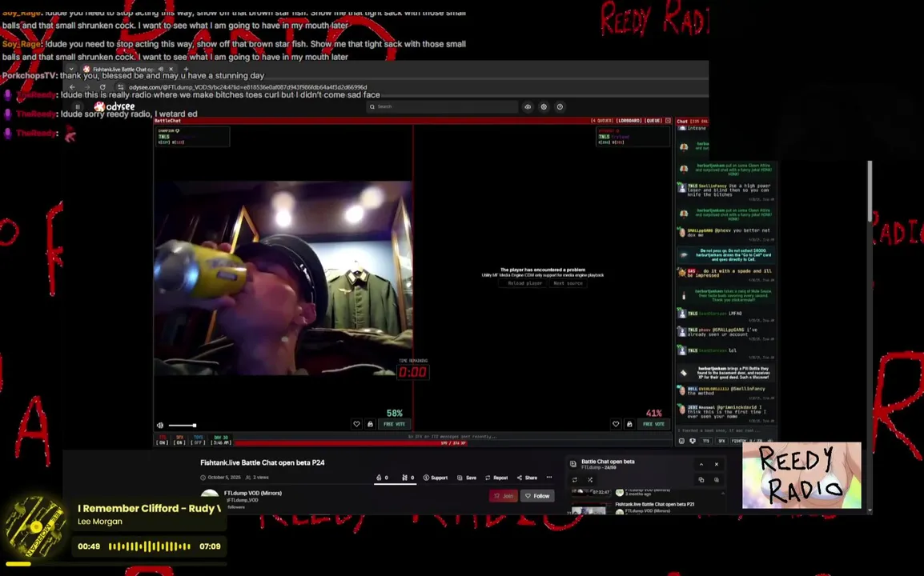
Task: Reload the page with the browser refresh icon
Action: pyautogui.click(x=102, y=87)
